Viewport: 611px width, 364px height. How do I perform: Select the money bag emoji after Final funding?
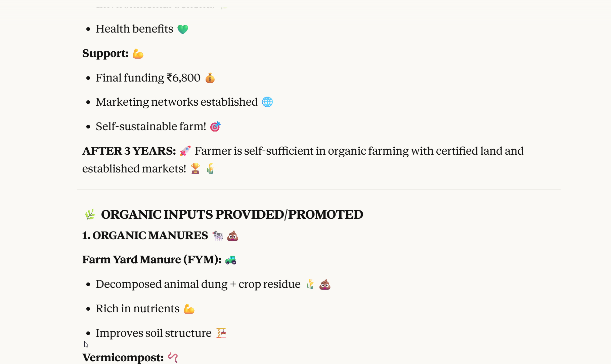pos(210,78)
